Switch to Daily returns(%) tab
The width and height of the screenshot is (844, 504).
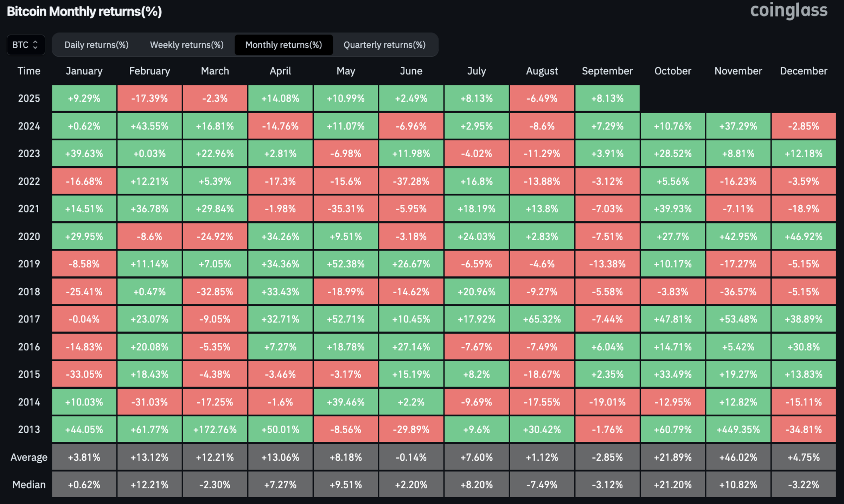point(96,45)
